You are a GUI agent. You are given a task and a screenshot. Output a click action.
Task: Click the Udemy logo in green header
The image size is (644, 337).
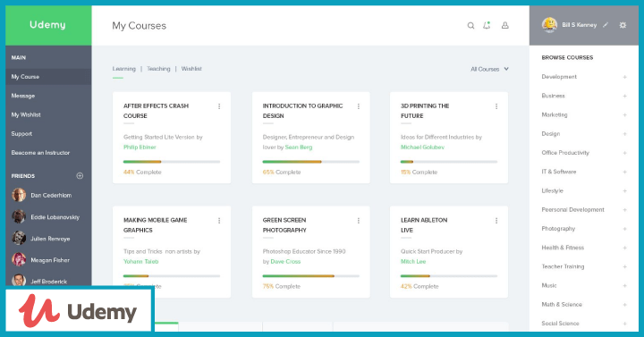coord(47,25)
